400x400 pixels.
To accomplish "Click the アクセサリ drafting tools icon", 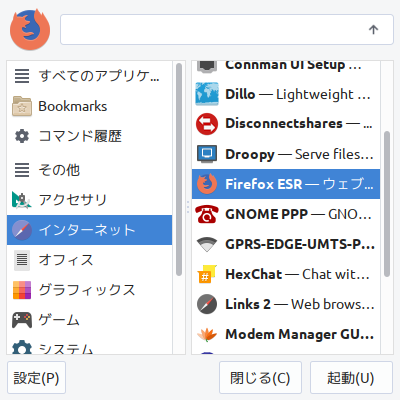I will coord(22,200).
